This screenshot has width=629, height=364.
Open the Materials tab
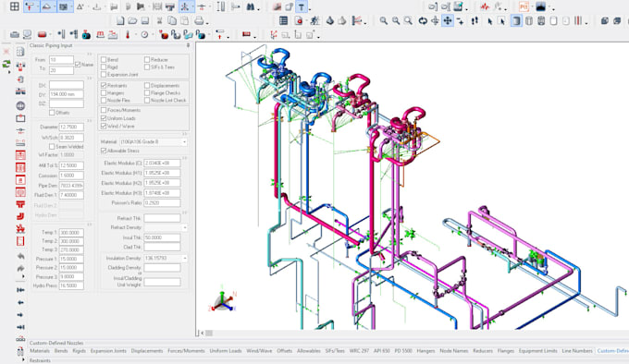[x=40, y=351]
